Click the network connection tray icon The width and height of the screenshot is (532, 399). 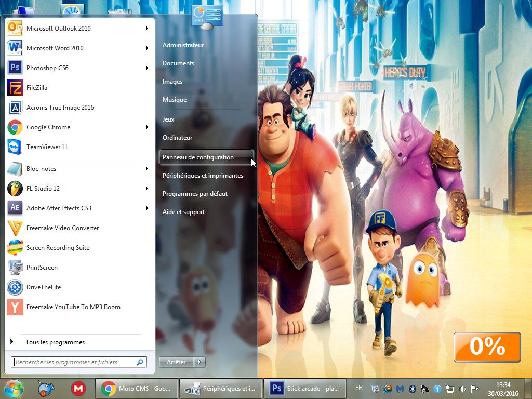(x=449, y=389)
